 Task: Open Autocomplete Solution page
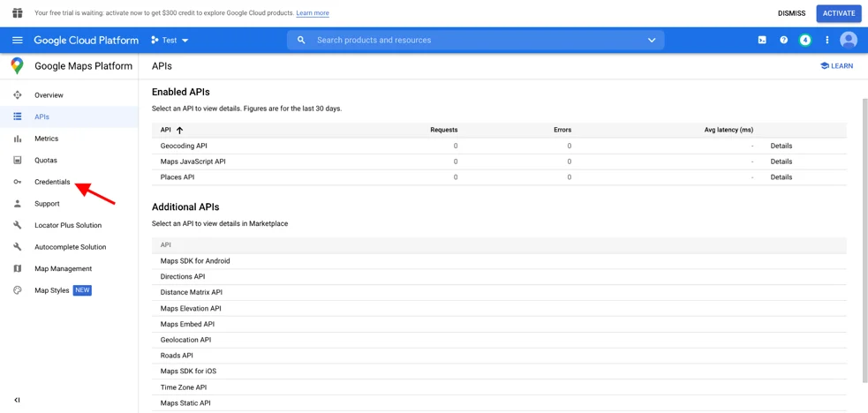[69, 247]
